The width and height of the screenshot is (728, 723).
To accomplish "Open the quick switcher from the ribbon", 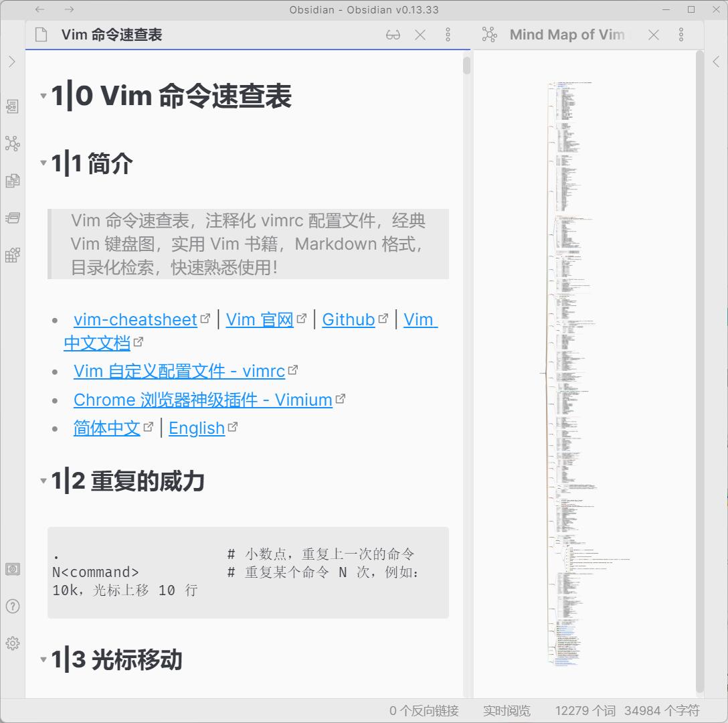I will 12,106.
